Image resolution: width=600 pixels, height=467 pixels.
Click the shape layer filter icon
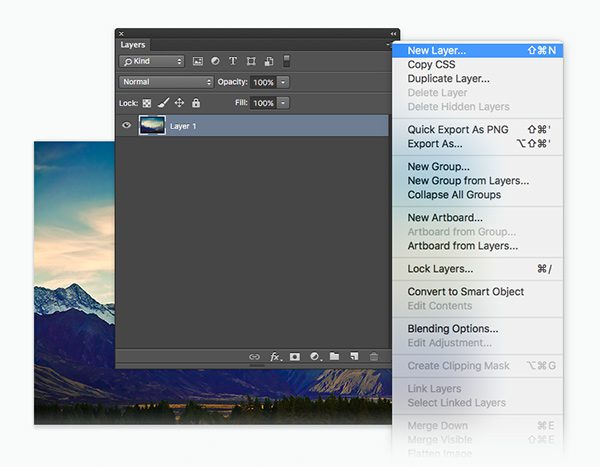click(x=250, y=62)
